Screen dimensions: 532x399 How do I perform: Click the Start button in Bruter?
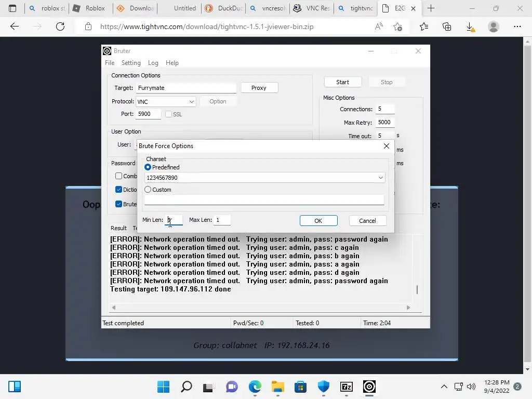343,82
